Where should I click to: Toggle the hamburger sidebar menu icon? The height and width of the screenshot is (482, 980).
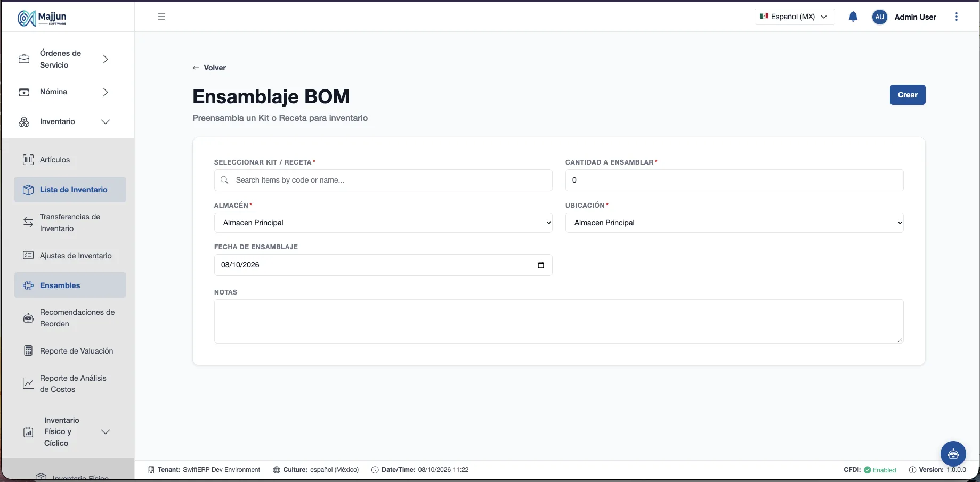(161, 17)
